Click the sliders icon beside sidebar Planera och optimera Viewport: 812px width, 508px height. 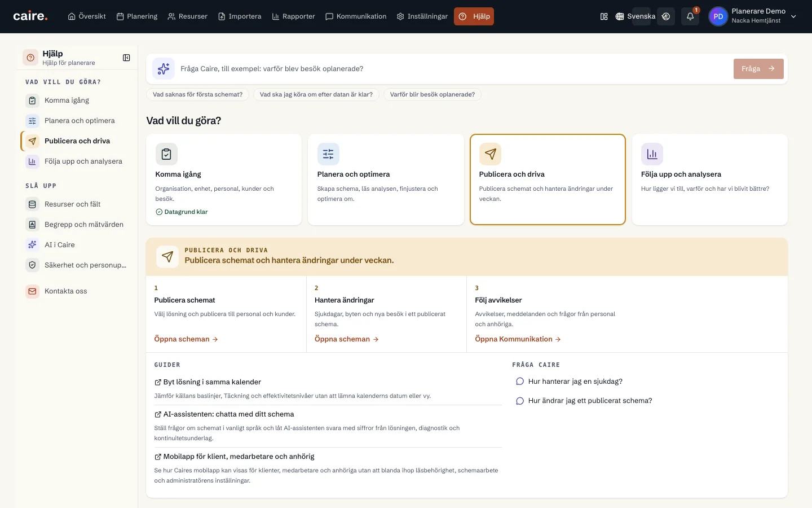[32, 121]
